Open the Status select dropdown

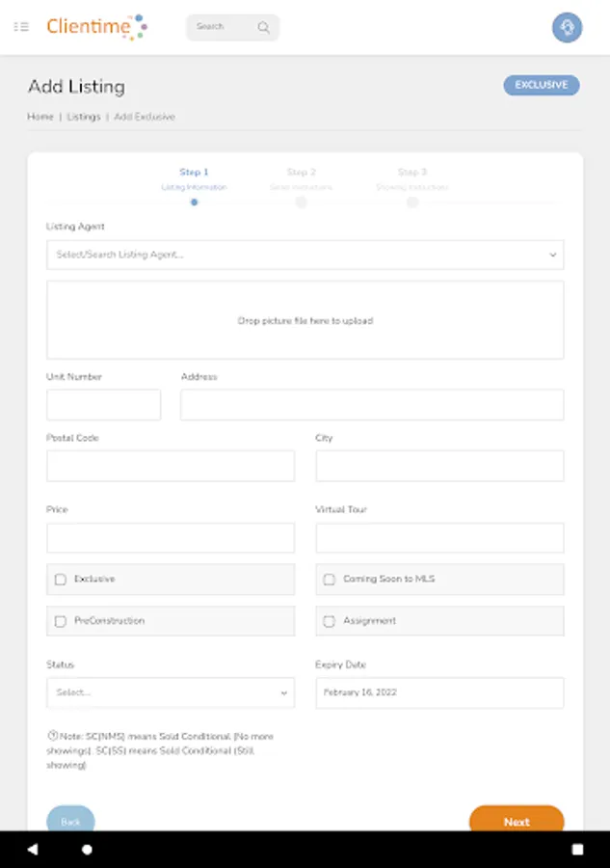171,692
